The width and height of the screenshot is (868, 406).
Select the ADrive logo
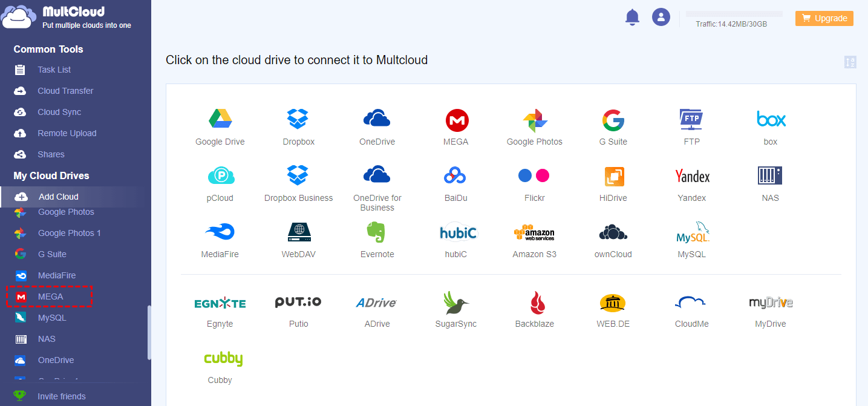click(376, 303)
